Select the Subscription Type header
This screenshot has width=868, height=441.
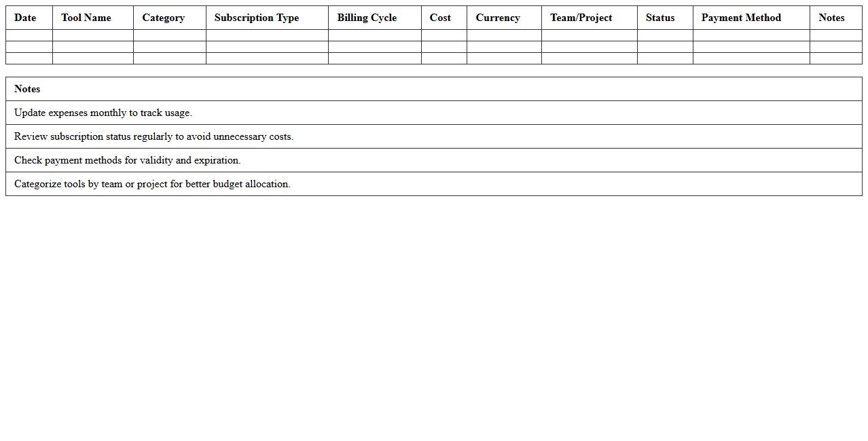click(x=256, y=18)
